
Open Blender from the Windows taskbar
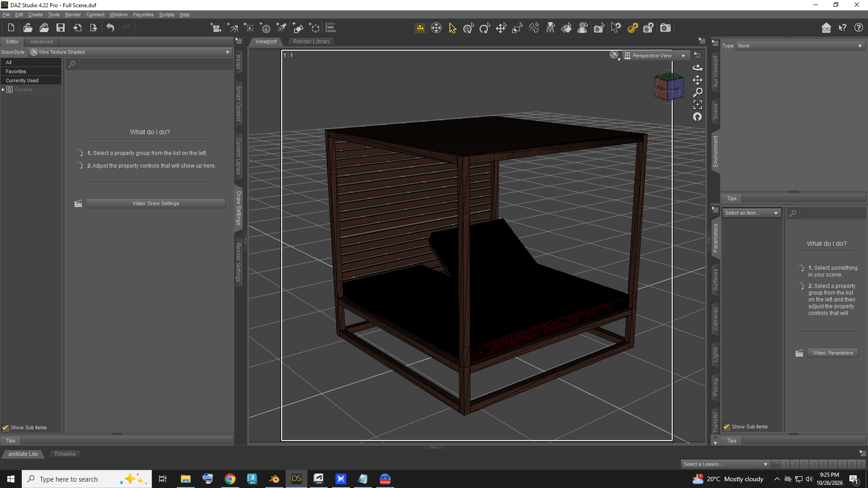coord(274,479)
